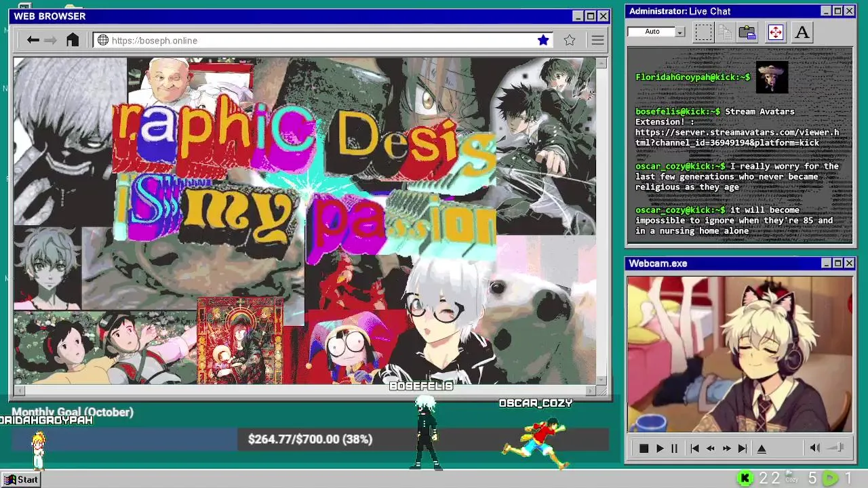Rewind the Webcam.exe video
Viewport: 868px width, 488px height.
[x=710, y=448]
